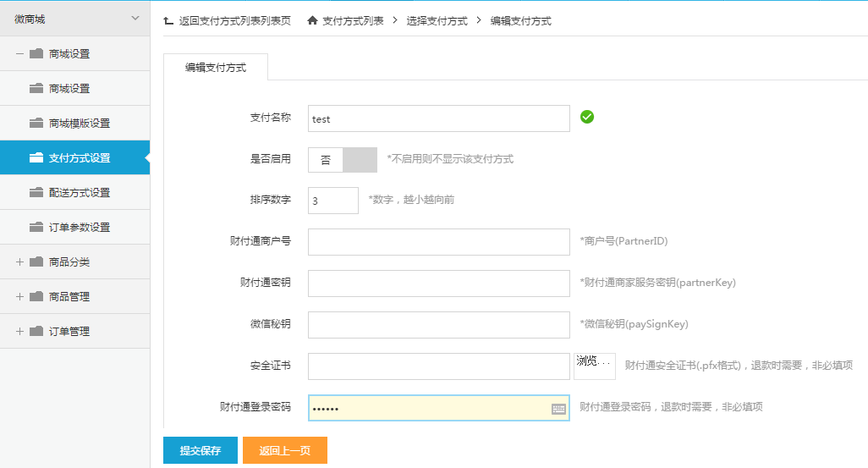Open the 微商城 dropdown chevron
The image size is (868, 468).
[x=135, y=19]
